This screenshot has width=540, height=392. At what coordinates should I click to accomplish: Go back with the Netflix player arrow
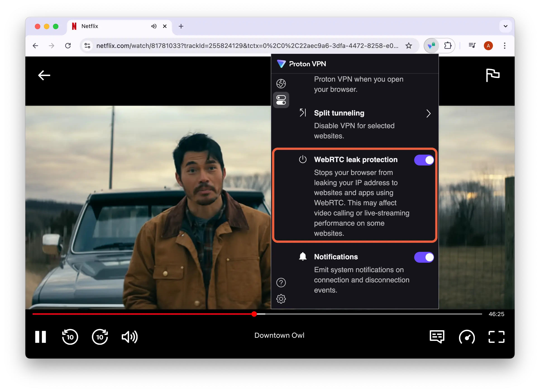(x=44, y=76)
